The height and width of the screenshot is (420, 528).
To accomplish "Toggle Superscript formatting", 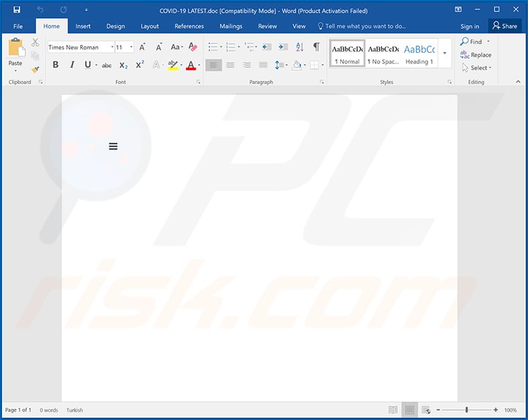I will tap(140, 65).
